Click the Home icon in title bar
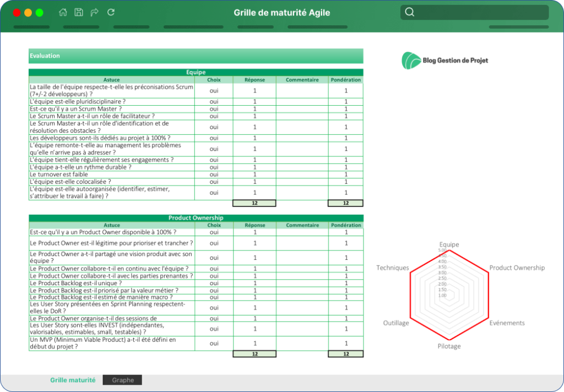564x392 pixels. point(63,12)
